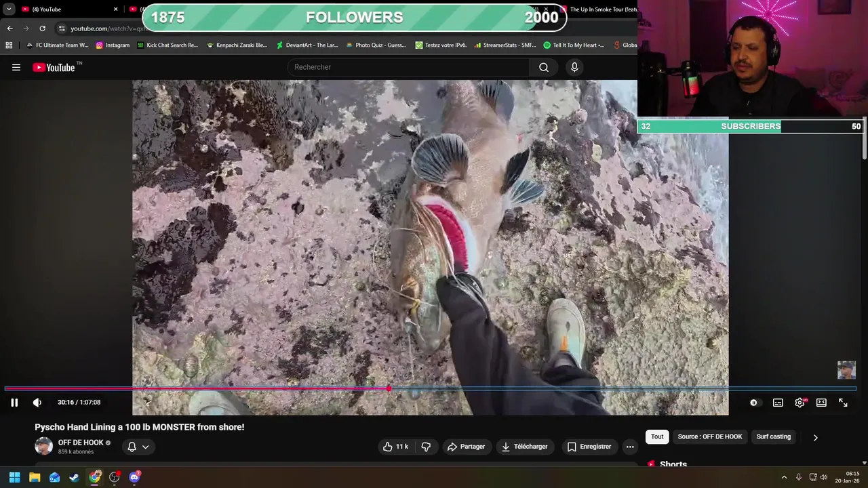
Task: Switch to theater mode
Action: click(x=821, y=403)
